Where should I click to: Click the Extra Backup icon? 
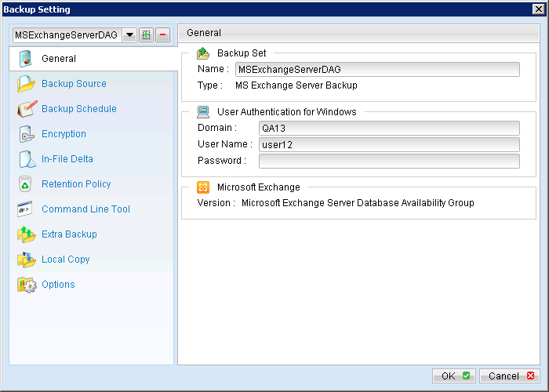[26, 234]
